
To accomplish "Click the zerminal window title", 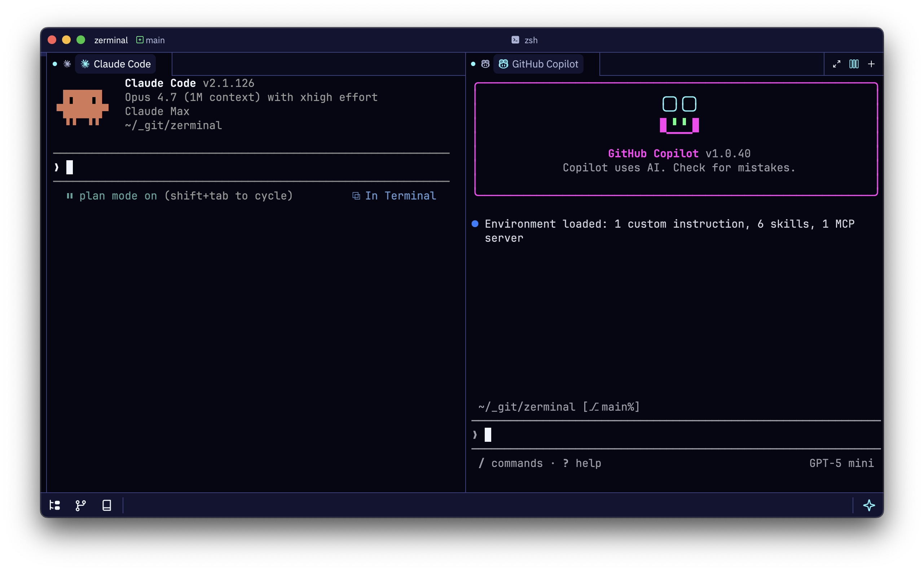I will click(111, 40).
